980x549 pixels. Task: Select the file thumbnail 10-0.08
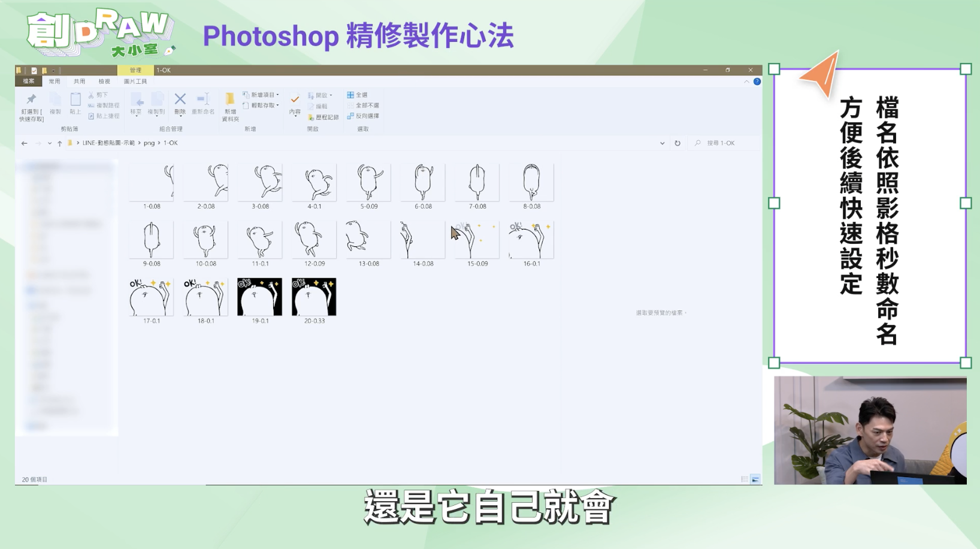206,239
